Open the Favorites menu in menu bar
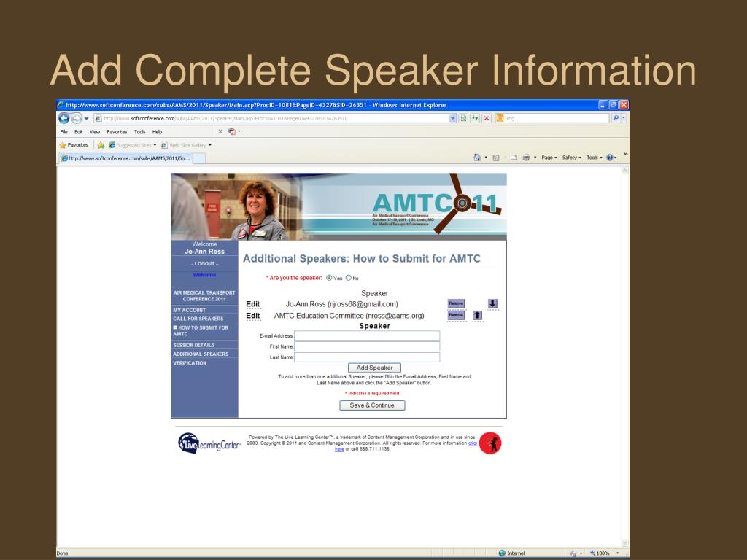The width and height of the screenshot is (747, 560). [x=117, y=132]
